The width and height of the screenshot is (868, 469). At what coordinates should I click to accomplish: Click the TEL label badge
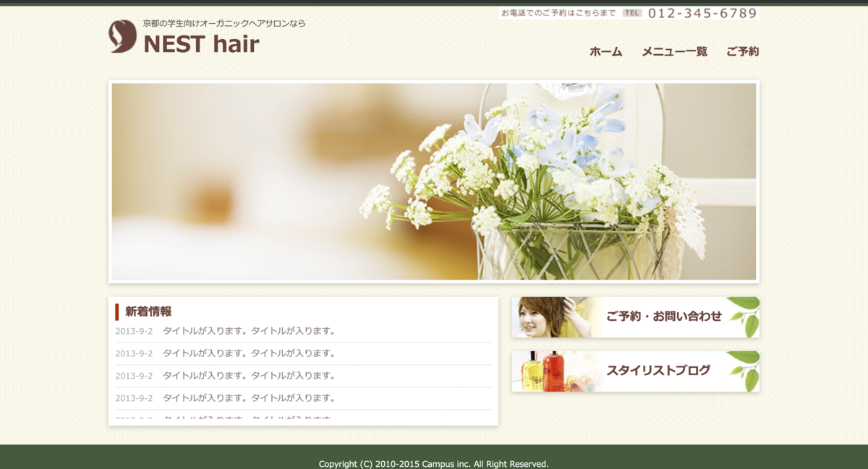[632, 13]
